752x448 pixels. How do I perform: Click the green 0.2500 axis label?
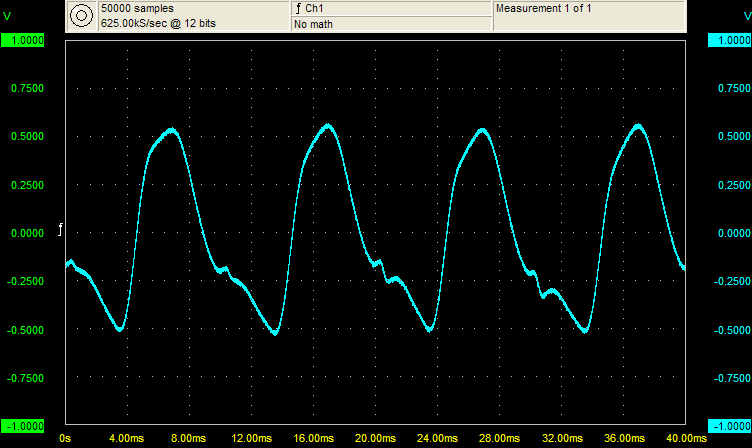27,185
